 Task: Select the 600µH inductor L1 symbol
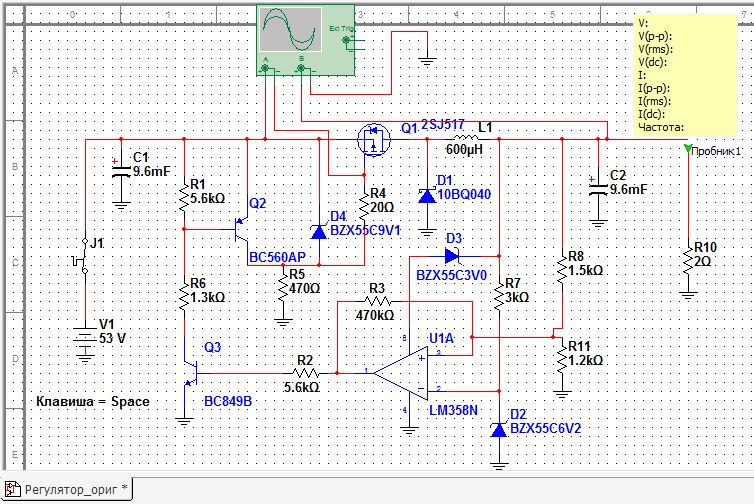pos(462,138)
